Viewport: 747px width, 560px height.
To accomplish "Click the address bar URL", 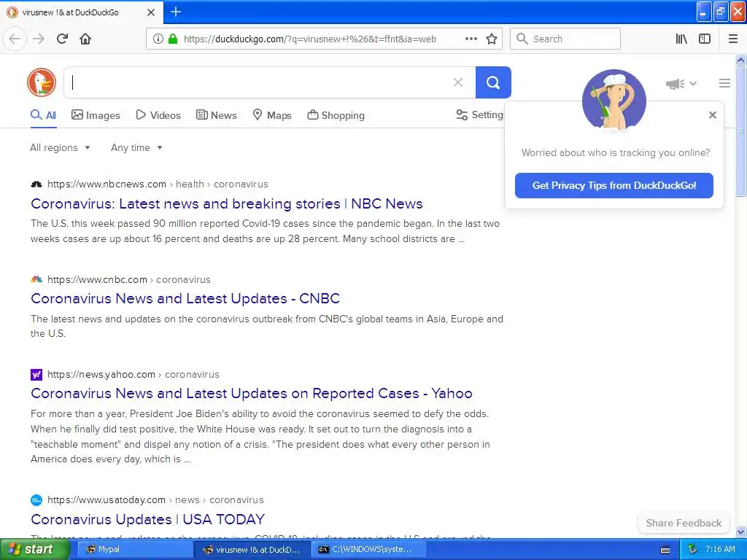I will click(309, 39).
